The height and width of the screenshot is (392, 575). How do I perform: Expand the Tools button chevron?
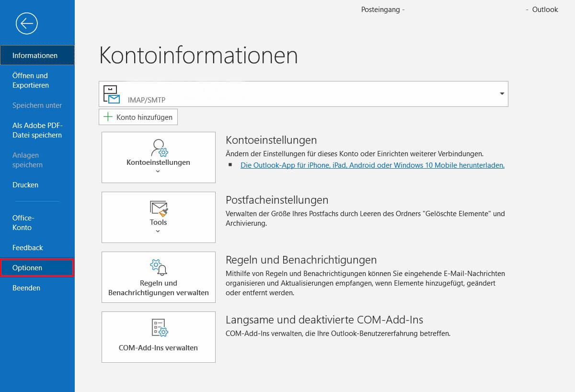(x=158, y=231)
